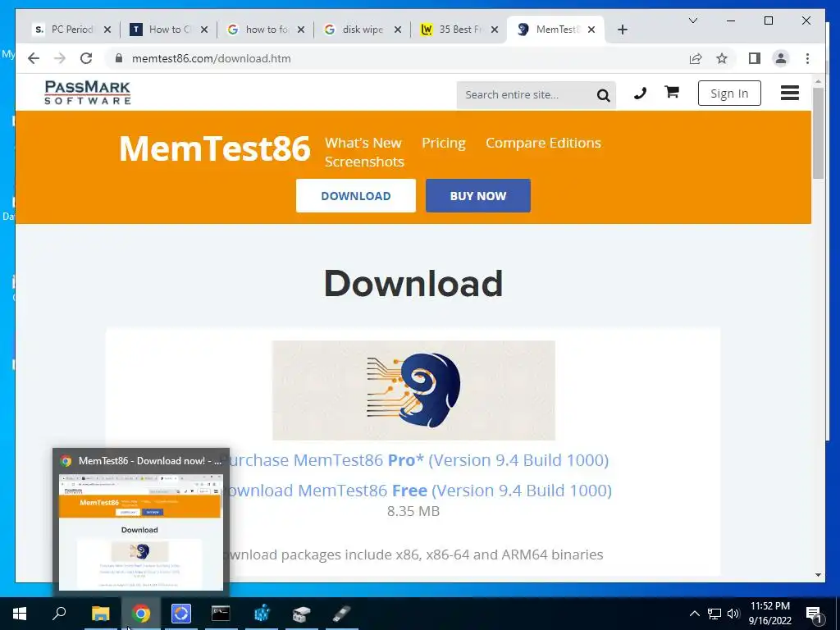The width and height of the screenshot is (840, 630).
Task: Click the forward navigation arrow
Action: tap(60, 58)
